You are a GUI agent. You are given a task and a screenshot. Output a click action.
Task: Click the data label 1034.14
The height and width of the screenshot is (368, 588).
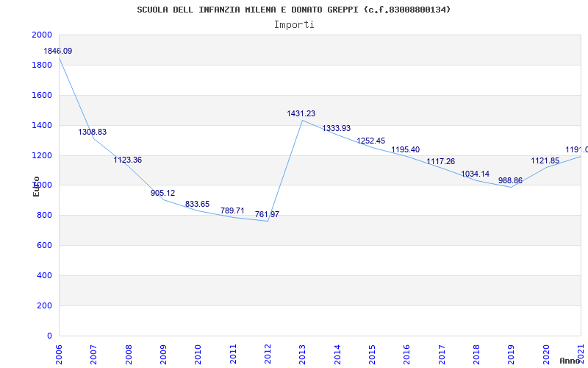[x=475, y=174]
